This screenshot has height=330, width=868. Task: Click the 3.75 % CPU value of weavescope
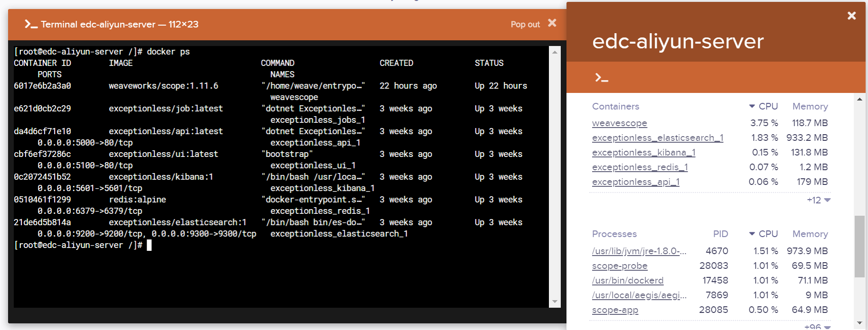[x=764, y=123]
